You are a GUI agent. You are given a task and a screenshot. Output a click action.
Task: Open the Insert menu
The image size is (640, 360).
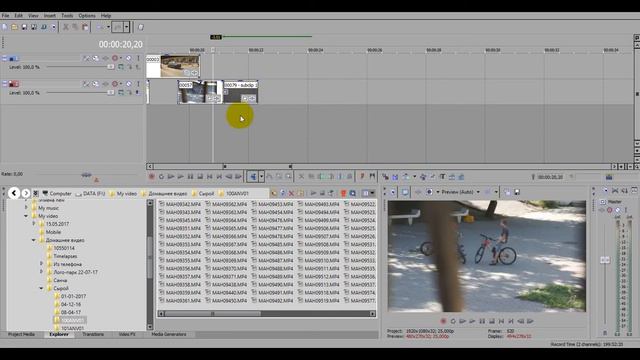pos(50,16)
